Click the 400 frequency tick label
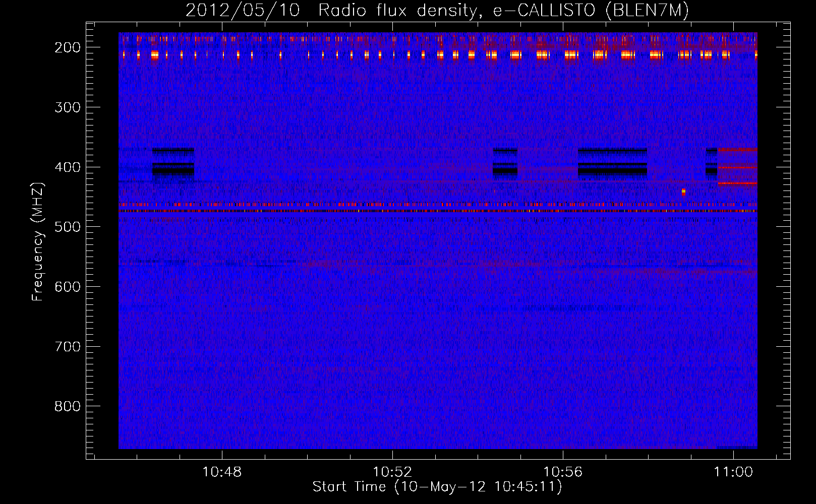 click(68, 167)
